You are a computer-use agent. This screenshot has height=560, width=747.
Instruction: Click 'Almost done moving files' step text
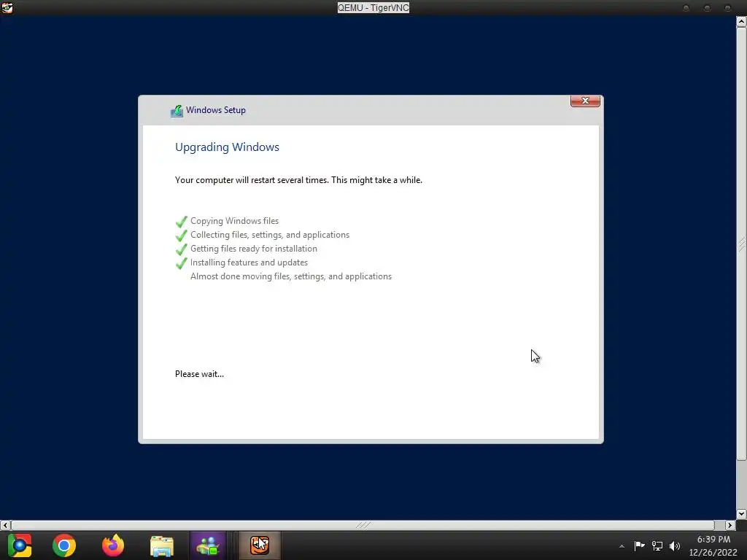[x=290, y=276]
